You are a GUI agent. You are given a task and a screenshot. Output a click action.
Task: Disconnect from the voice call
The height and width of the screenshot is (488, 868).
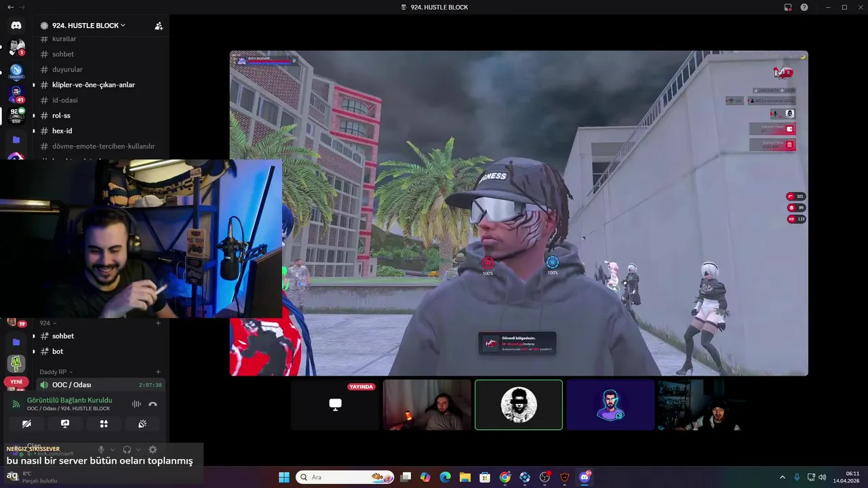click(x=153, y=404)
